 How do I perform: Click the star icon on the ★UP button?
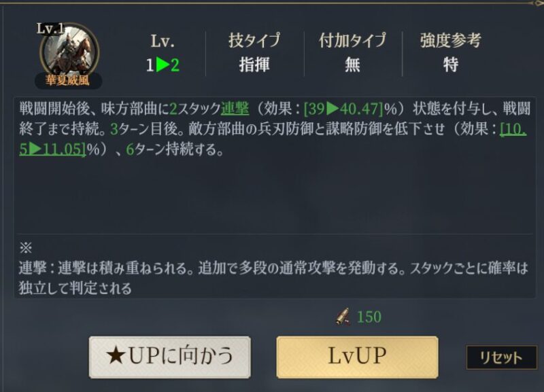point(116,356)
